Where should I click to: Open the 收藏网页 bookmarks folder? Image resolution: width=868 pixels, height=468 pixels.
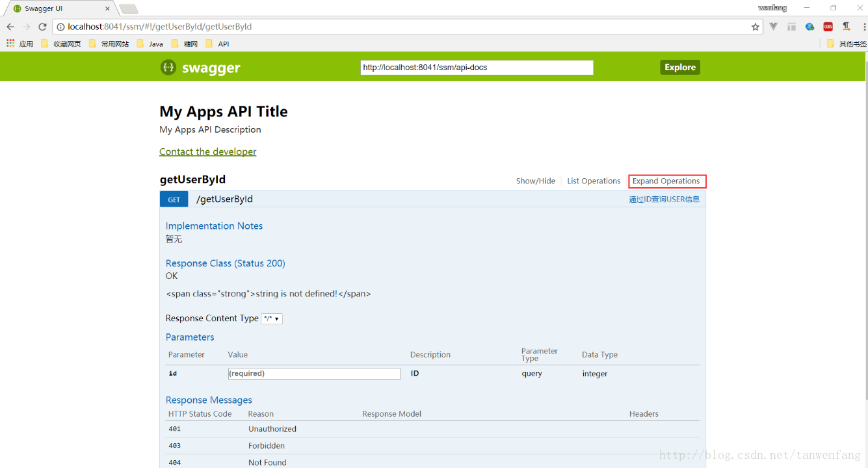61,44
